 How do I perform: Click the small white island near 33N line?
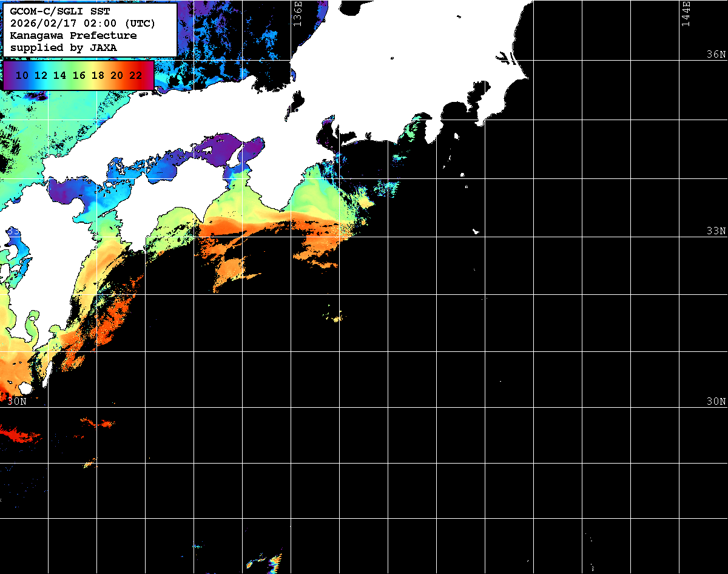[476, 231]
